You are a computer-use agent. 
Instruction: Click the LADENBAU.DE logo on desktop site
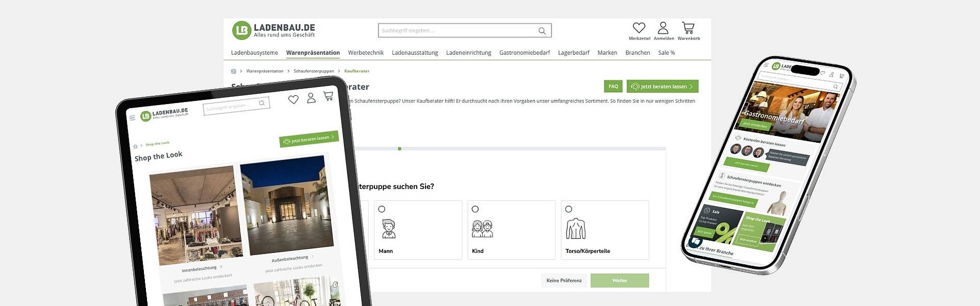click(x=273, y=30)
